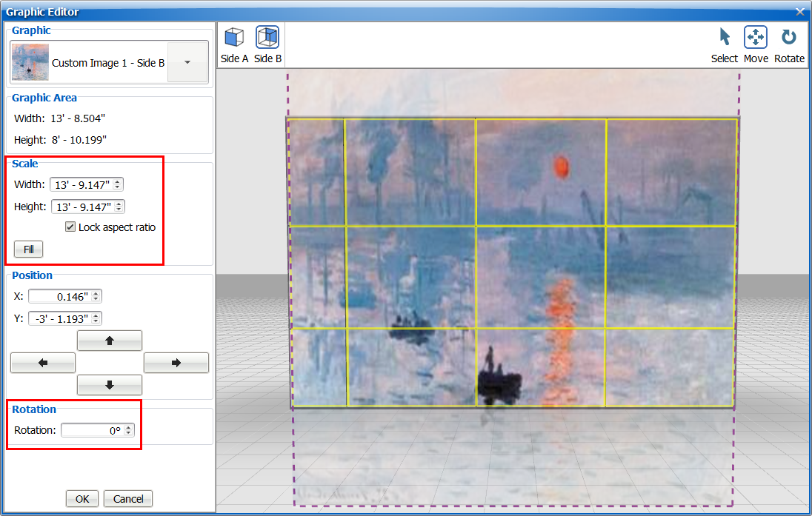
Task: Nudge graphic right with arrow button
Action: tap(176, 363)
